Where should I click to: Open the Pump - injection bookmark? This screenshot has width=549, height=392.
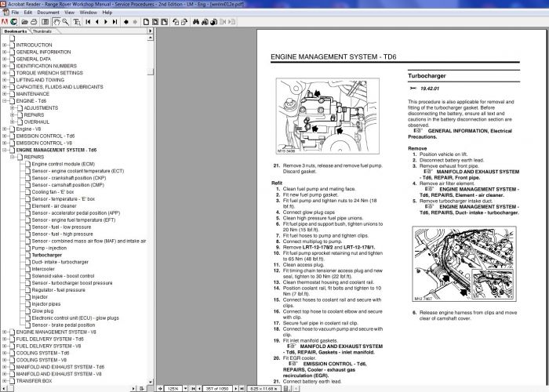click(x=49, y=249)
